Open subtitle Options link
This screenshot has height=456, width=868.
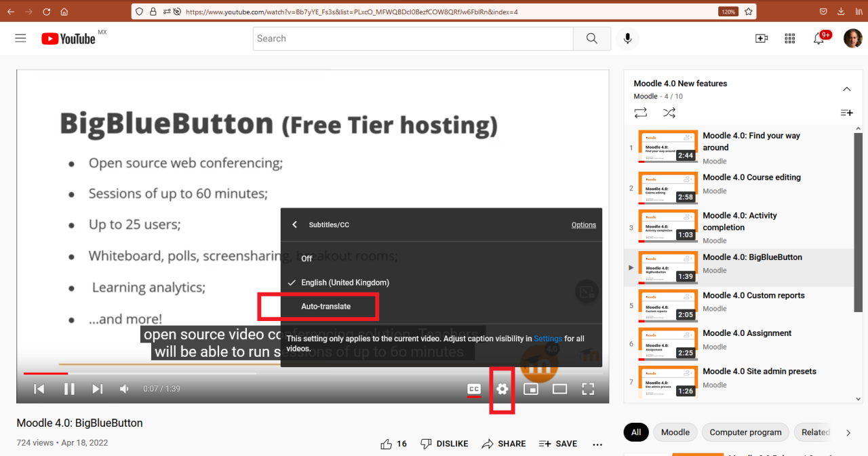coord(583,224)
